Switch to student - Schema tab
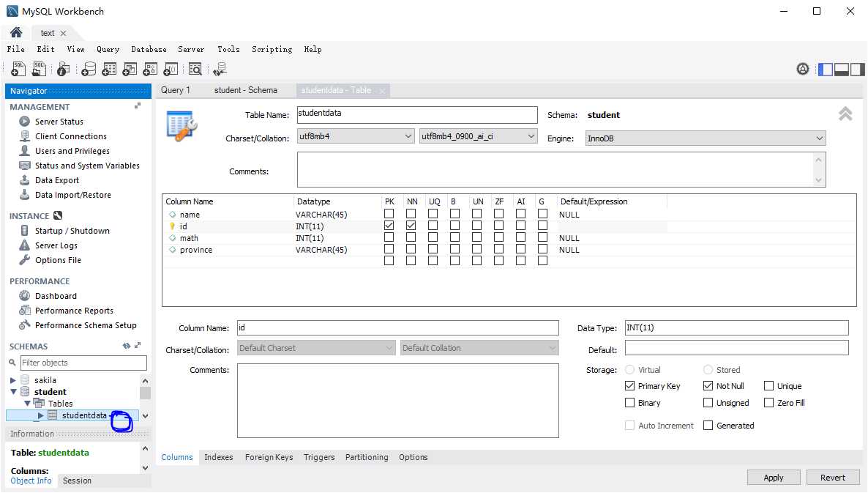868x493 pixels. tap(246, 90)
